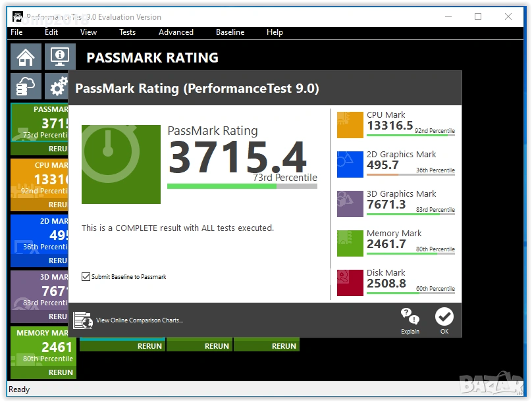Click the 2D Graphics Mark blue icon
Image resolution: width=532 pixels, height=402 pixels.
pyautogui.click(x=350, y=164)
